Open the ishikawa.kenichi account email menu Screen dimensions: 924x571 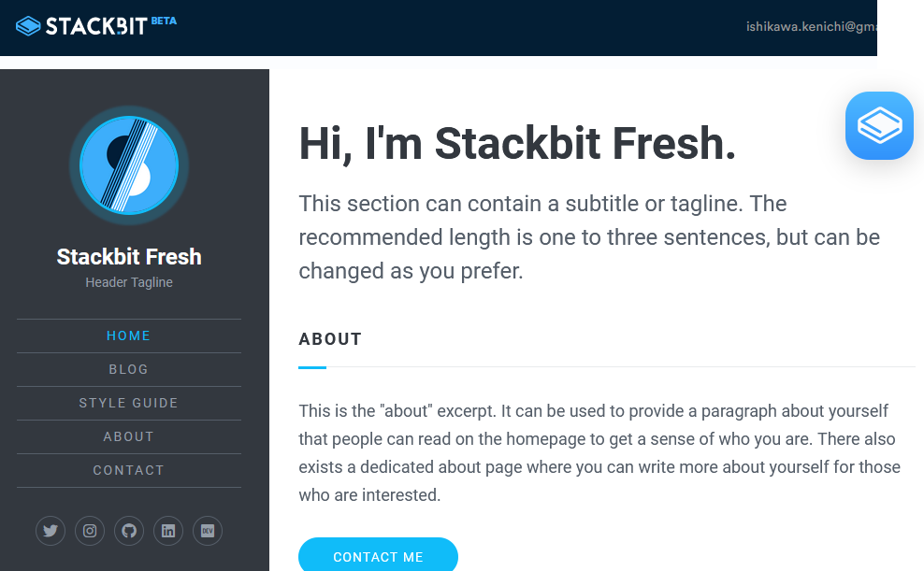click(x=812, y=26)
